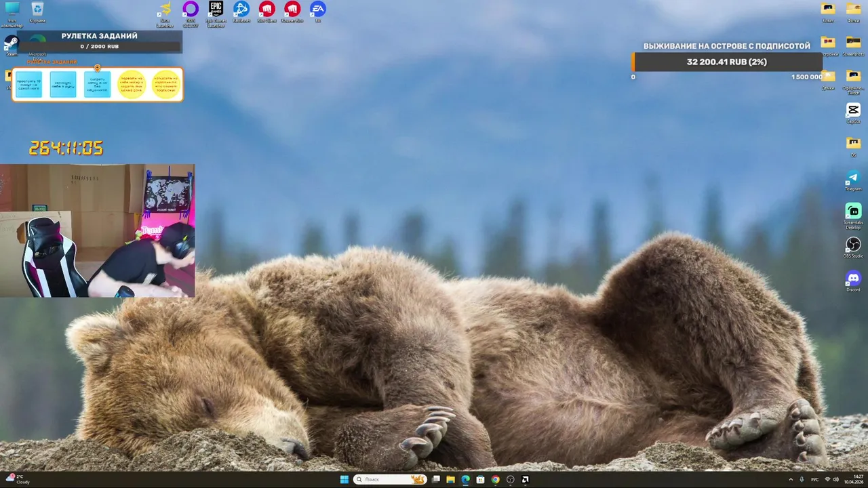
Task: Open the Riot Client shortcut
Action: (x=267, y=12)
